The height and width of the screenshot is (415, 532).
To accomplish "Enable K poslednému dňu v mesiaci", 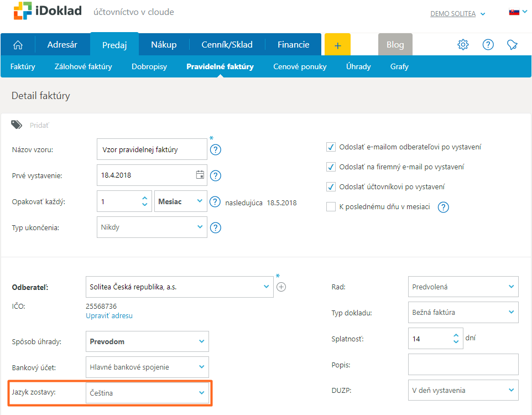I will click(331, 207).
